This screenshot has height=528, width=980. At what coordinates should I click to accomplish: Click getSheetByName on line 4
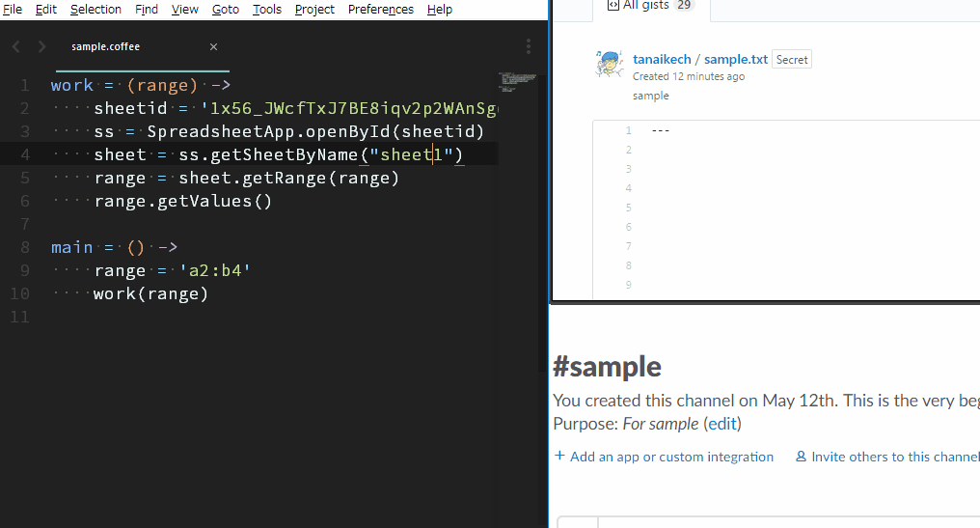pyautogui.click(x=284, y=154)
